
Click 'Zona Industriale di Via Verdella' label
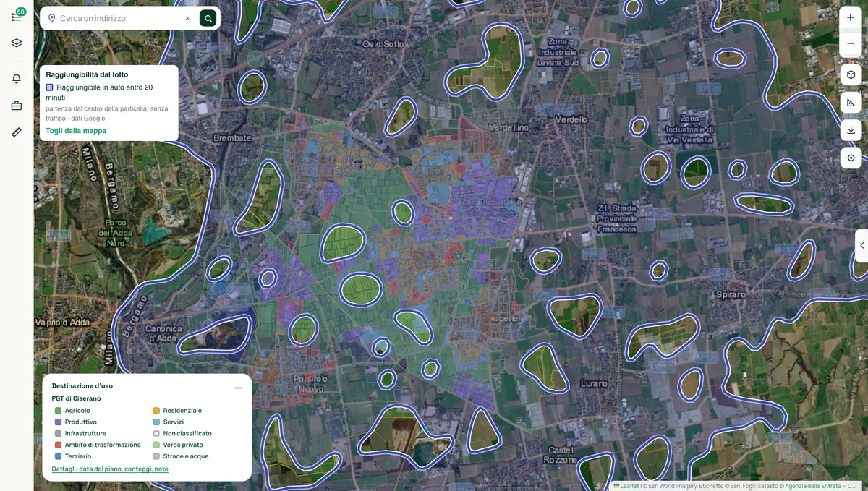[x=690, y=129]
